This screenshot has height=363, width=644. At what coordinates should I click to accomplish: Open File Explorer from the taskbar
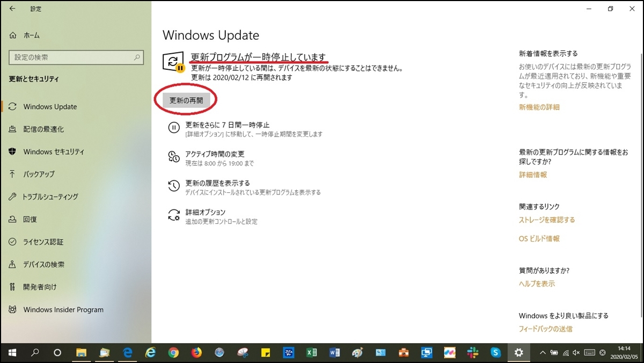pyautogui.click(x=81, y=353)
